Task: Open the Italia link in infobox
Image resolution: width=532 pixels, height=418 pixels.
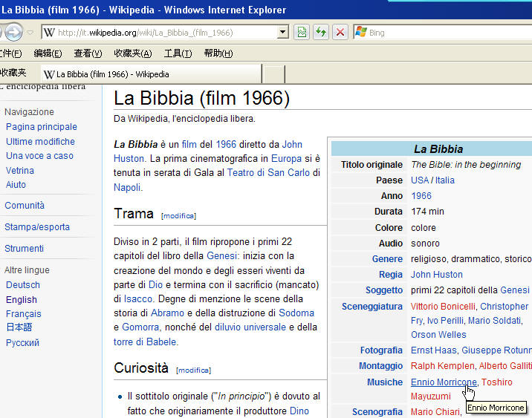Action: click(x=444, y=180)
